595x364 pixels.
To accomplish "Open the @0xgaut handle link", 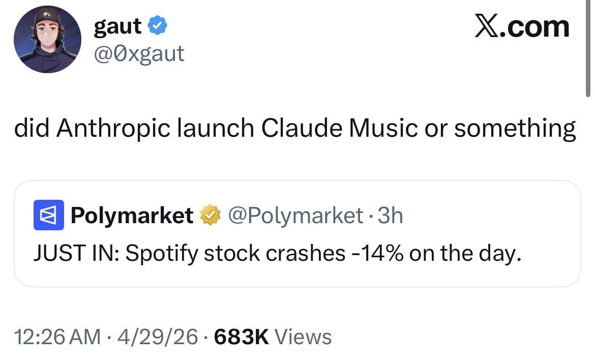I will tap(138, 53).
